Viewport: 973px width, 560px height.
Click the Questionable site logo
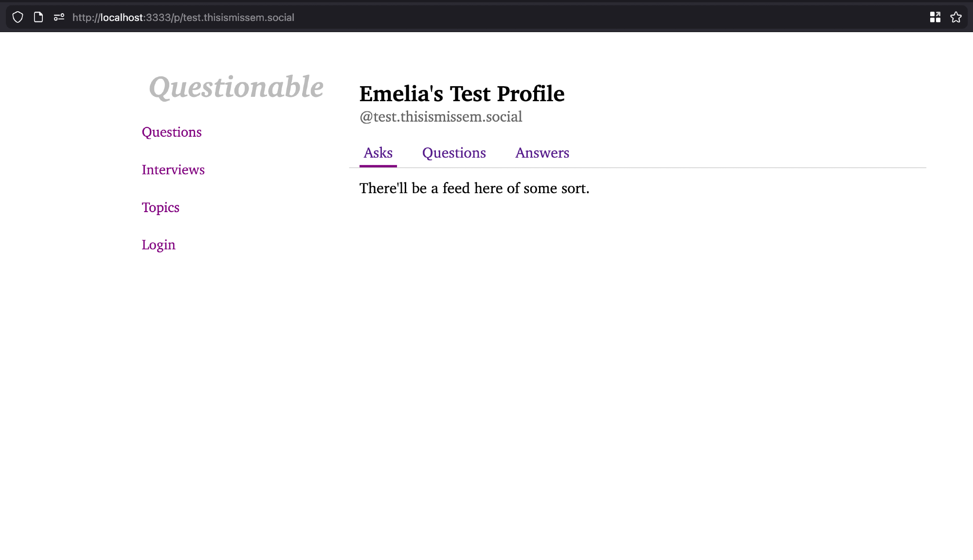[x=236, y=87]
